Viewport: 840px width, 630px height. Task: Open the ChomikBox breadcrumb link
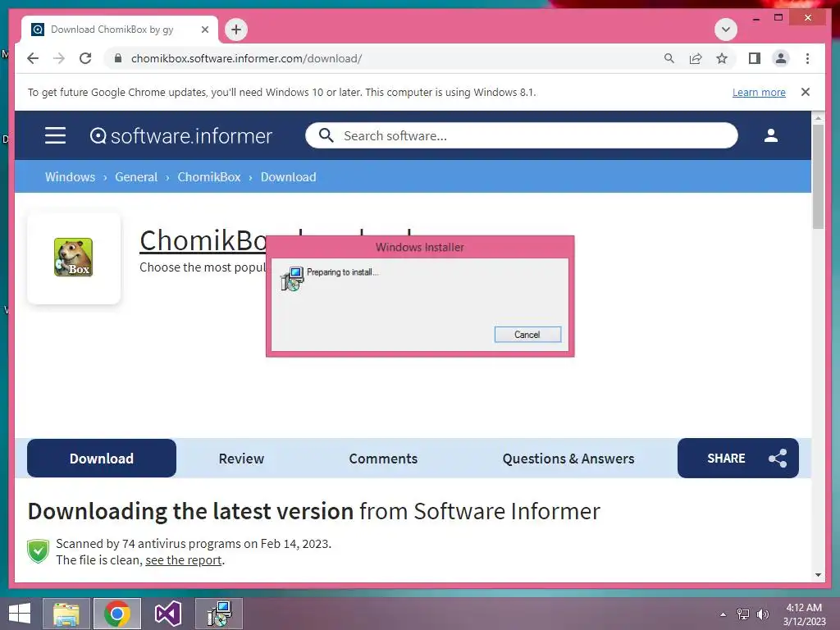pyautogui.click(x=209, y=177)
